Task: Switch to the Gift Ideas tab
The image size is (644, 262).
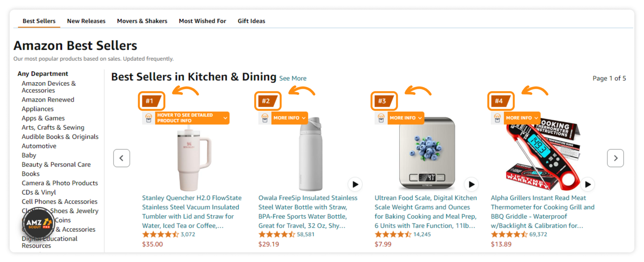Action: tap(251, 21)
